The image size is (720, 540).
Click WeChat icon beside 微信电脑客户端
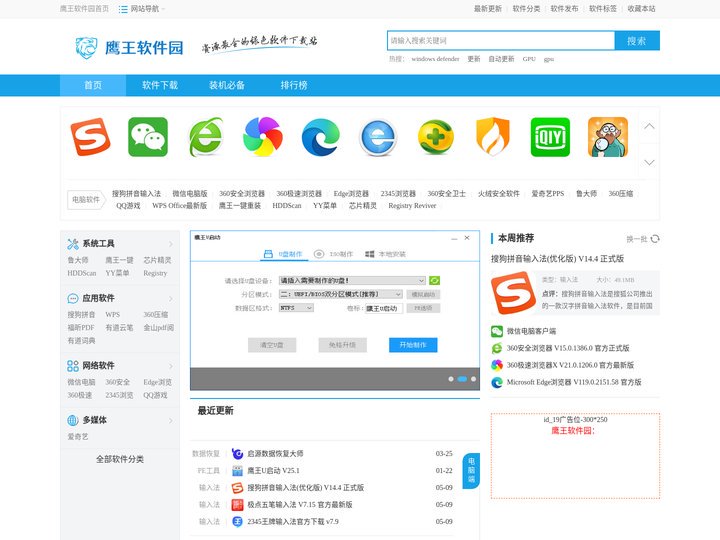click(497, 331)
